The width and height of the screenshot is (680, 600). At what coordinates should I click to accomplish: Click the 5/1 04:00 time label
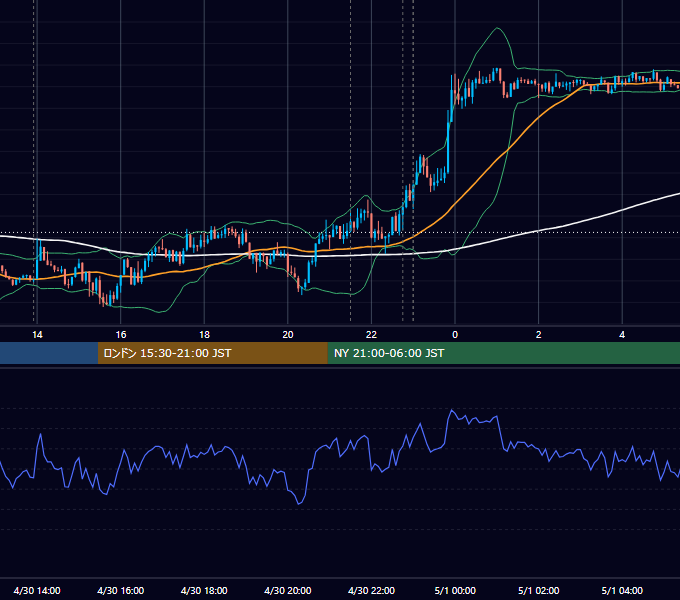point(622,590)
